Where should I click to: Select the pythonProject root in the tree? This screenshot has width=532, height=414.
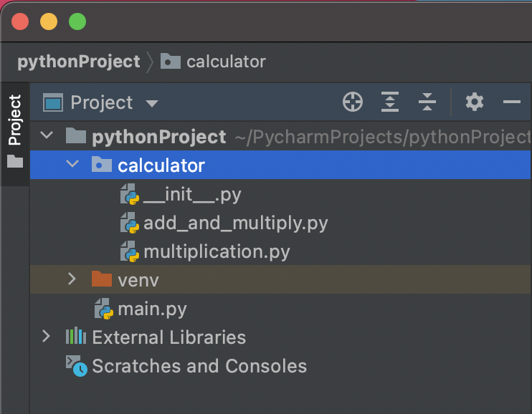point(158,137)
